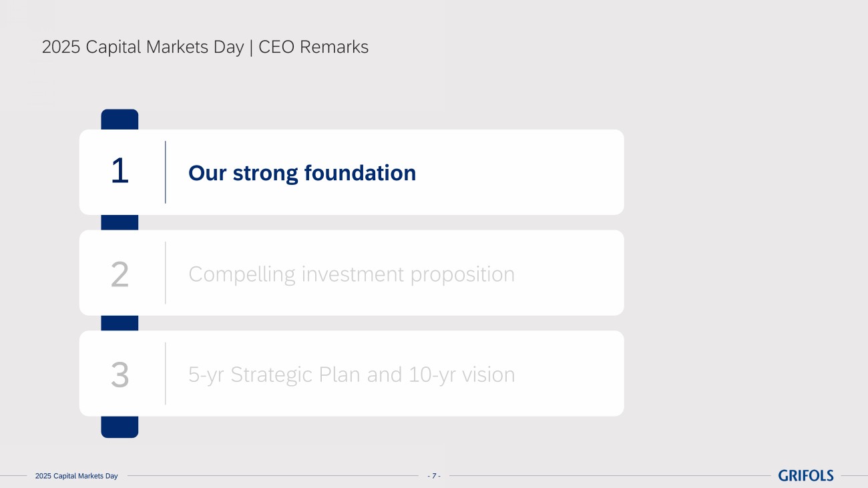
Task: Open '5-yr Strategic Plan and 10-yr vision'
Action: [351, 375]
